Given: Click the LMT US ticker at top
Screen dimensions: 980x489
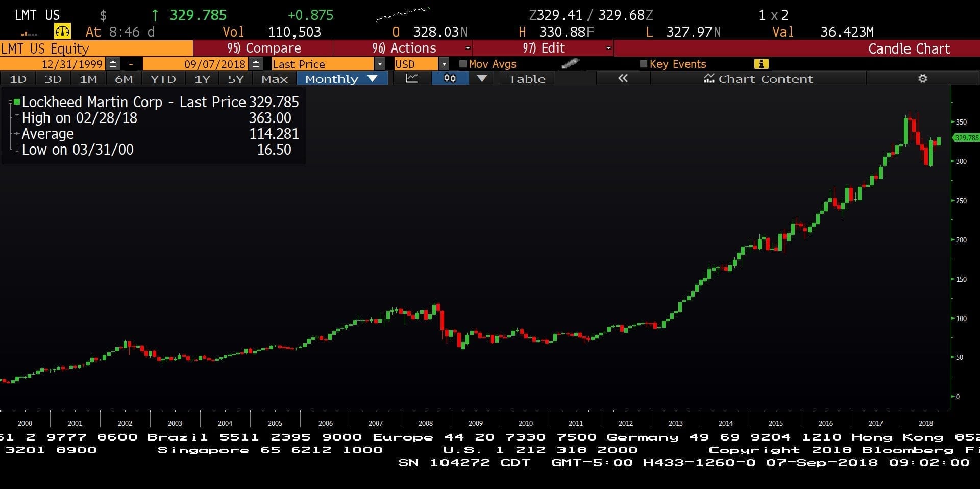Looking at the screenshot, I should pos(37,15).
